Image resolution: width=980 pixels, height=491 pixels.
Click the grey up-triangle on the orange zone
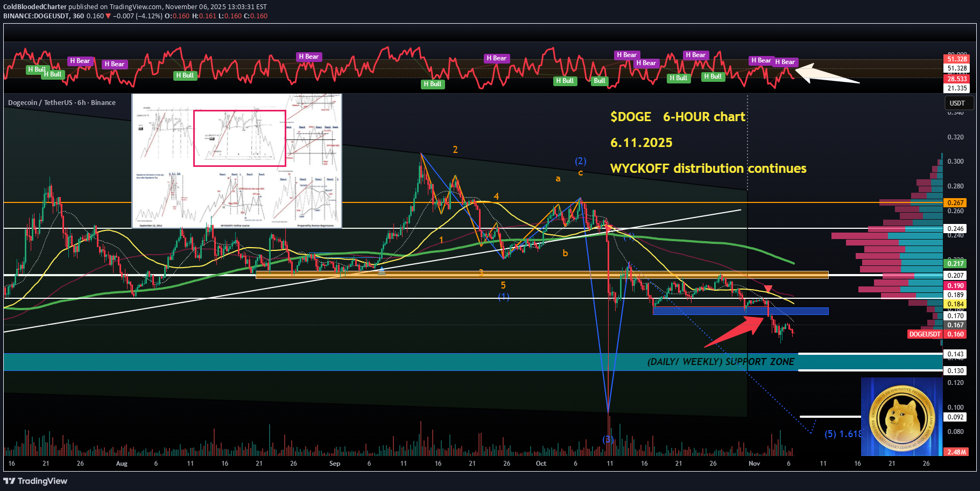click(382, 271)
